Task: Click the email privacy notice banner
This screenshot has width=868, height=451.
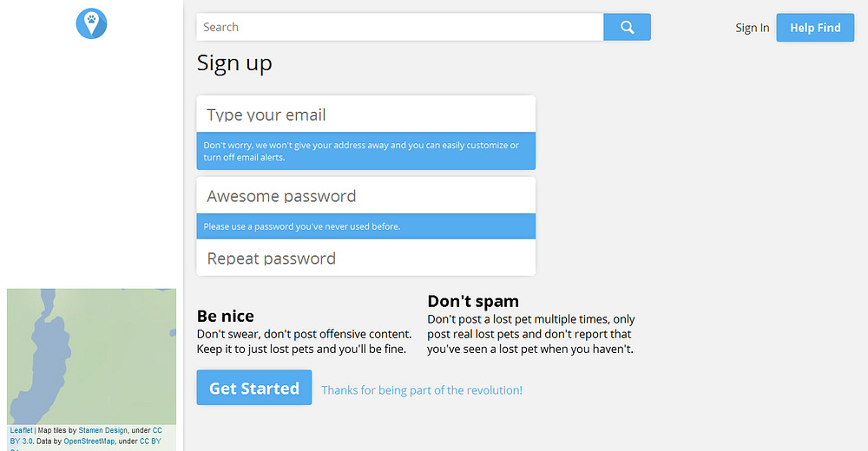Action: (366, 151)
